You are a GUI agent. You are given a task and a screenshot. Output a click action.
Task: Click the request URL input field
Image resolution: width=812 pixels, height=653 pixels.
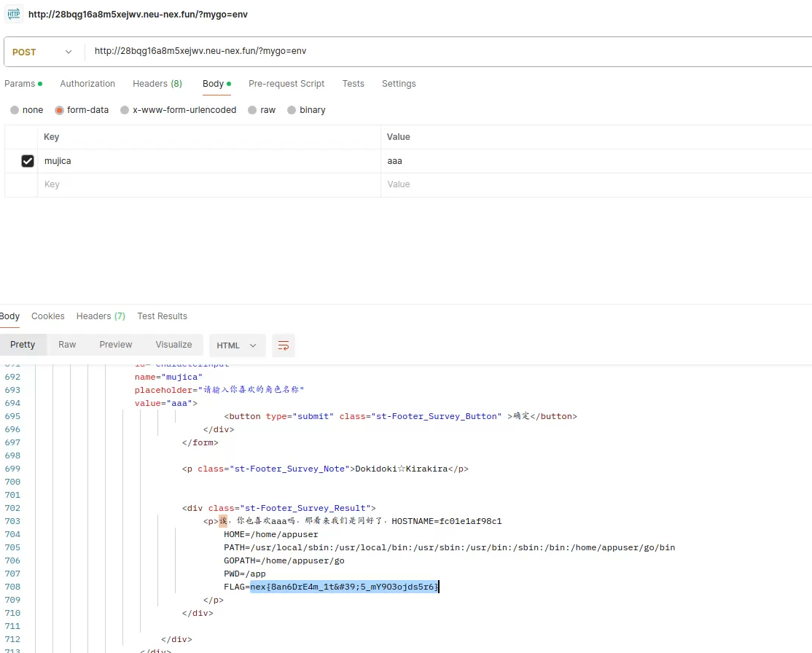437,52
